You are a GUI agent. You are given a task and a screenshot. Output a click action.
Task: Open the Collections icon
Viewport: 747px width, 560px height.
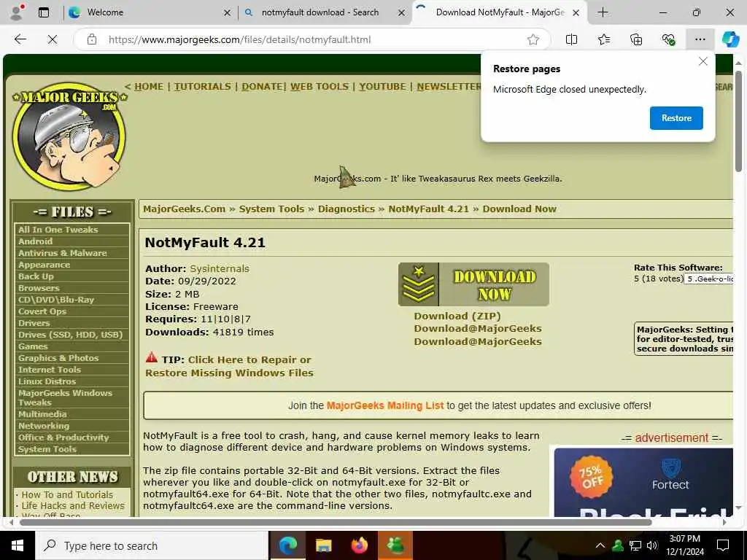636,39
